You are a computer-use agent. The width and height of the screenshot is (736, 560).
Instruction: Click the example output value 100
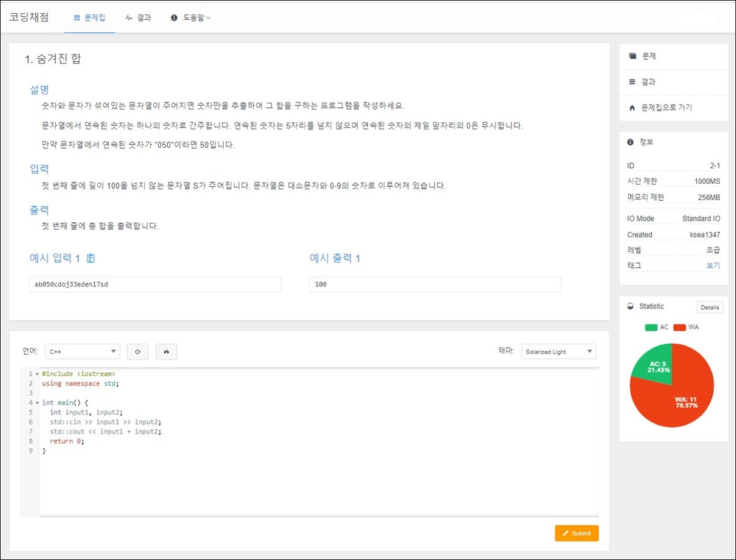click(x=320, y=284)
